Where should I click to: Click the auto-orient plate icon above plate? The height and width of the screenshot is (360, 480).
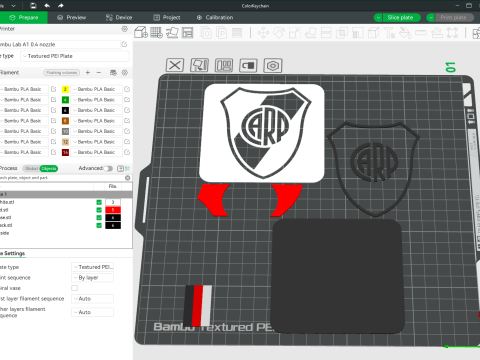[x=199, y=65]
